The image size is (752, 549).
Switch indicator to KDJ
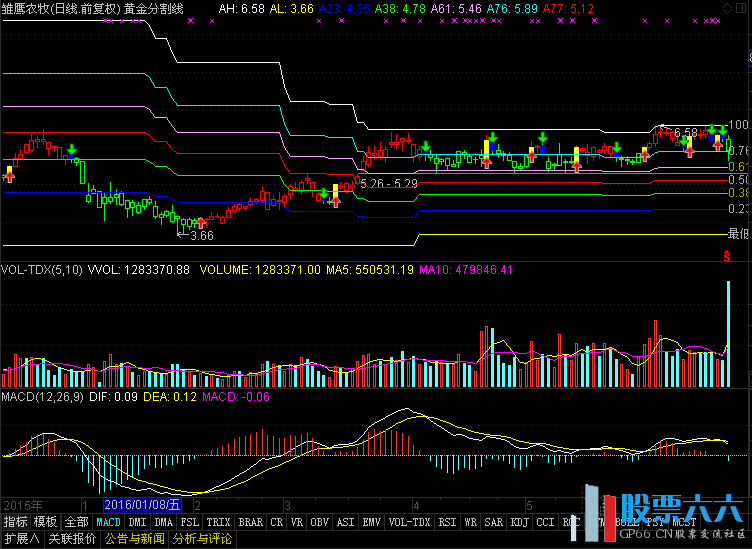coord(519,522)
